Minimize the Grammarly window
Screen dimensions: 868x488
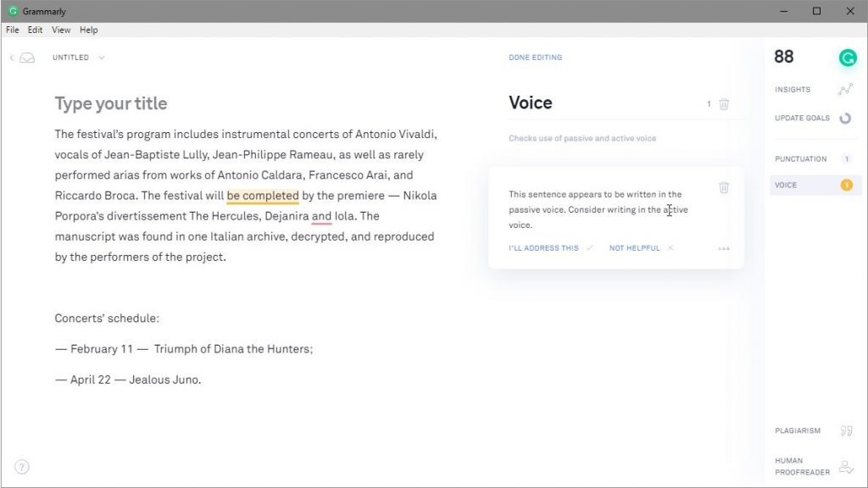point(784,11)
